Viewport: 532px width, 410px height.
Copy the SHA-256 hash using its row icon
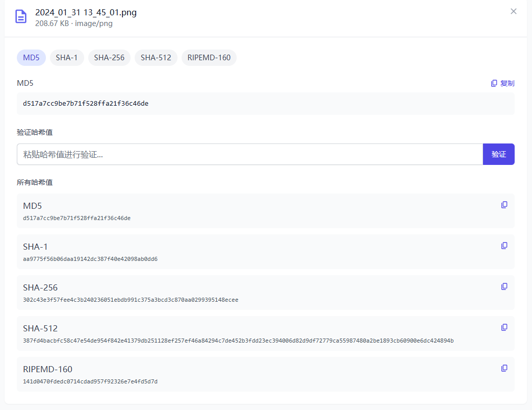(x=504, y=286)
